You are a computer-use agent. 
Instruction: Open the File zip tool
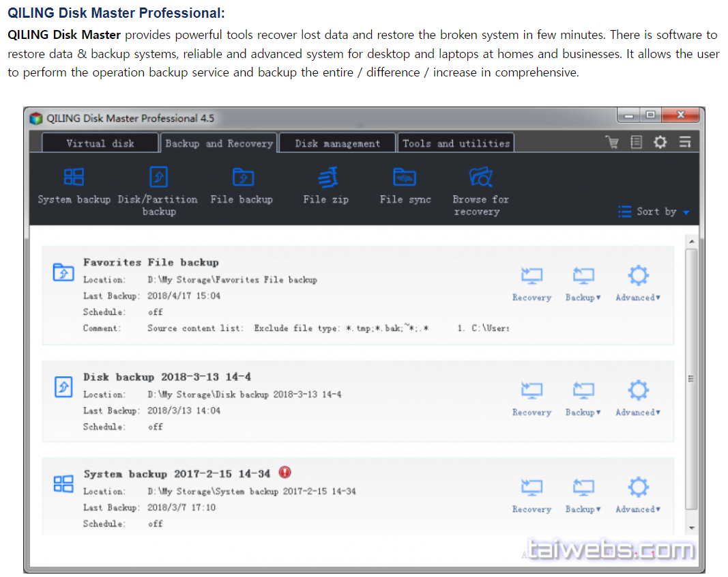pos(326,186)
